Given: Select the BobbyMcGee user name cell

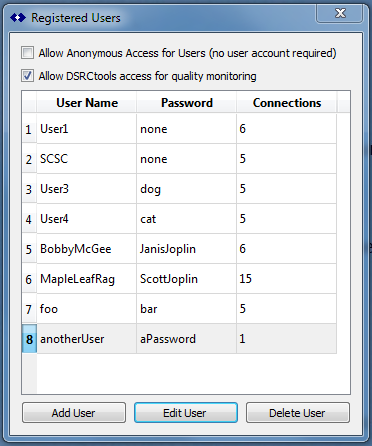Looking at the screenshot, I should tap(87, 249).
